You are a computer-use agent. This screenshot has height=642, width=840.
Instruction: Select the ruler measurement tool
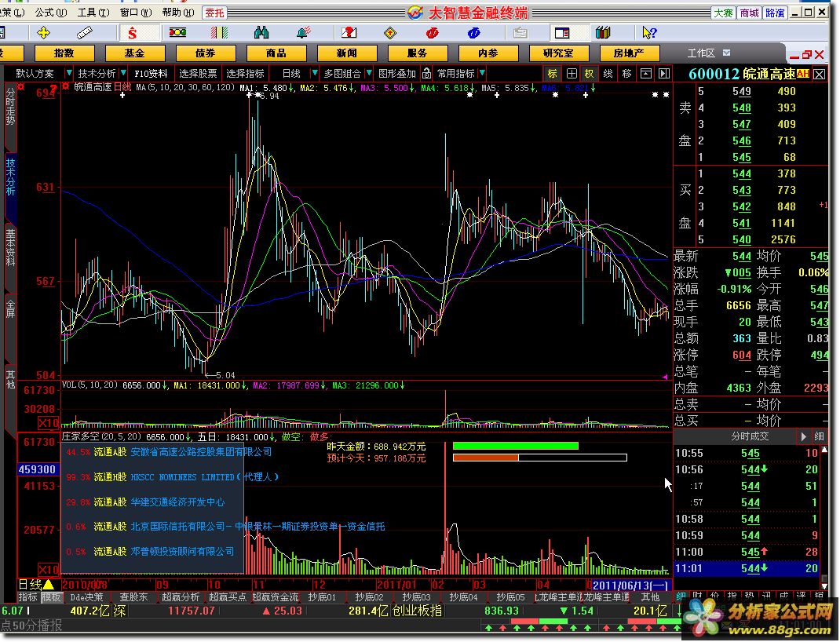coord(84,33)
